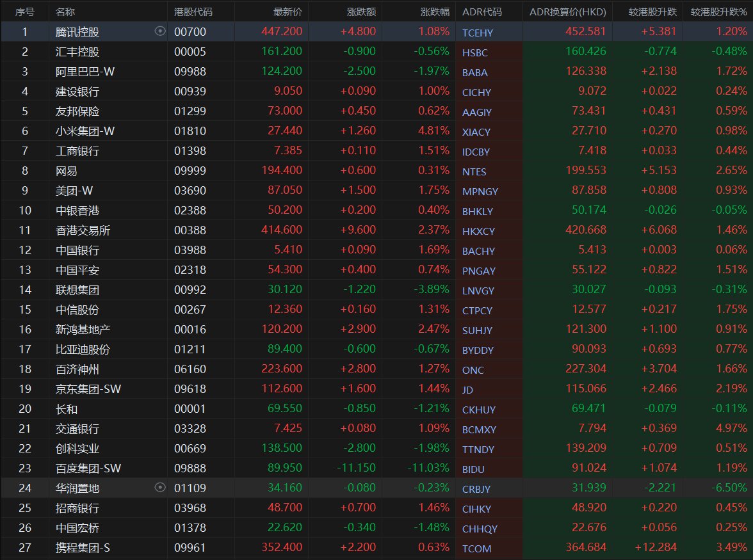Select 中国平安 stock name

click(x=77, y=270)
